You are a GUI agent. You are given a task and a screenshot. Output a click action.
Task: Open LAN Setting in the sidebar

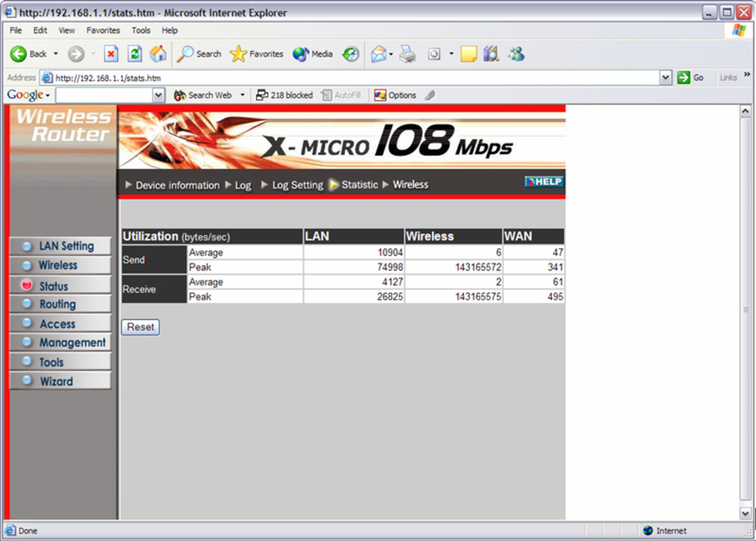60,246
